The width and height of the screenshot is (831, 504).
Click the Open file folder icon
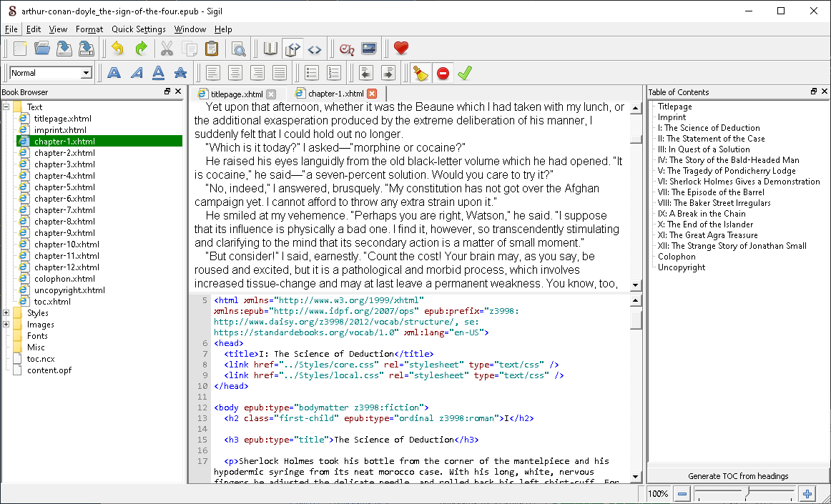point(42,49)
